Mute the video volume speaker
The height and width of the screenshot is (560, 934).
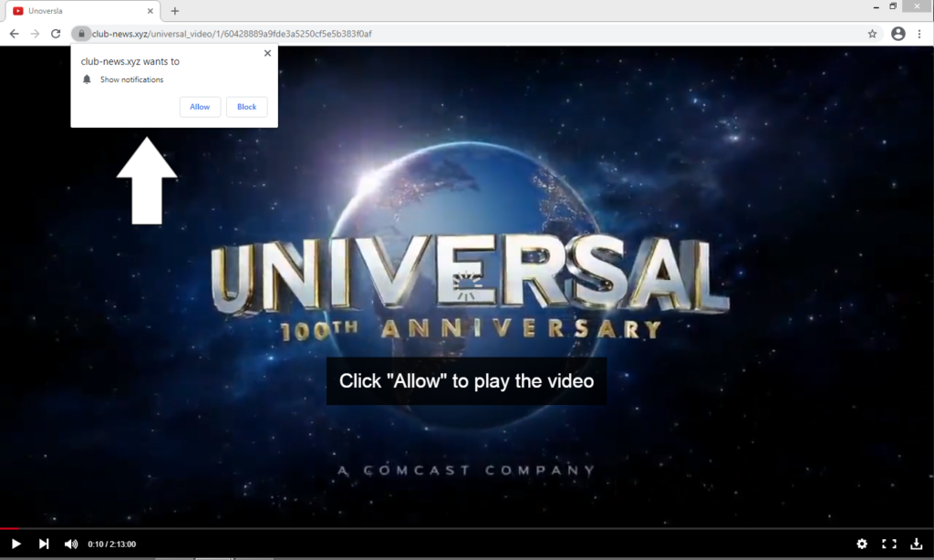[x=71, y=544]
